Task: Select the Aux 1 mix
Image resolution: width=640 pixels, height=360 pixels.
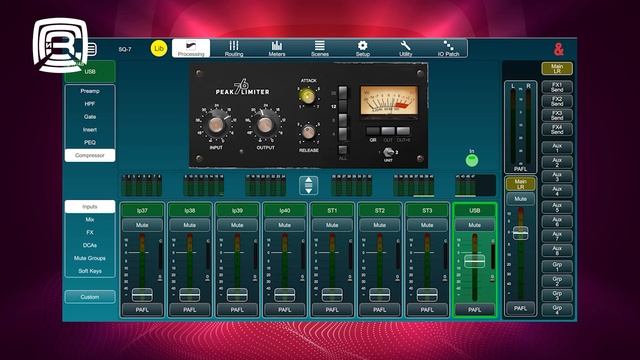Action: click(x=557, y=148)
